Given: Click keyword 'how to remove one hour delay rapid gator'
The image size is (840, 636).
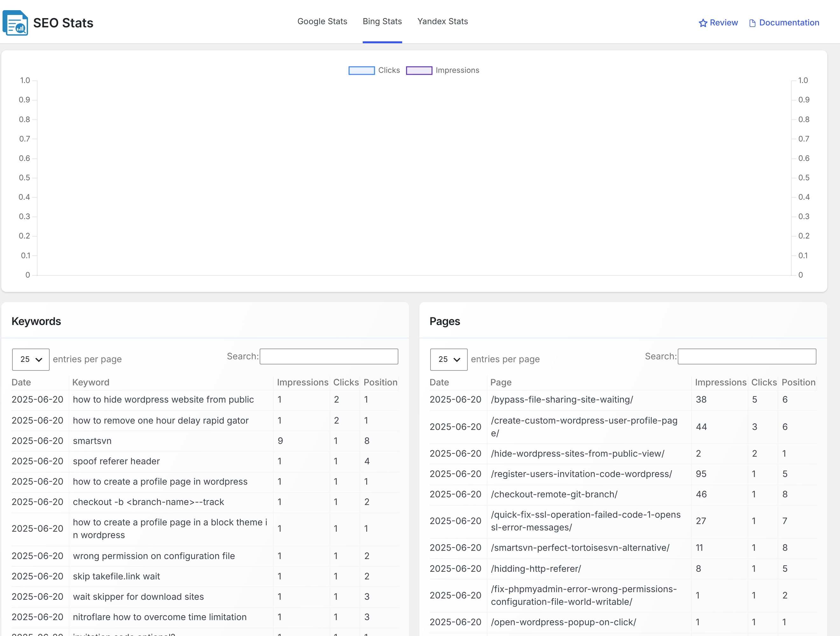Looking at the screenshot, I should (x=161, y=420).
